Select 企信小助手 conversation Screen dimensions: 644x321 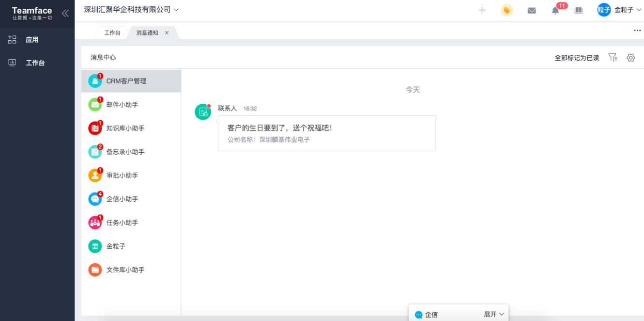click(x=131, y=199)
